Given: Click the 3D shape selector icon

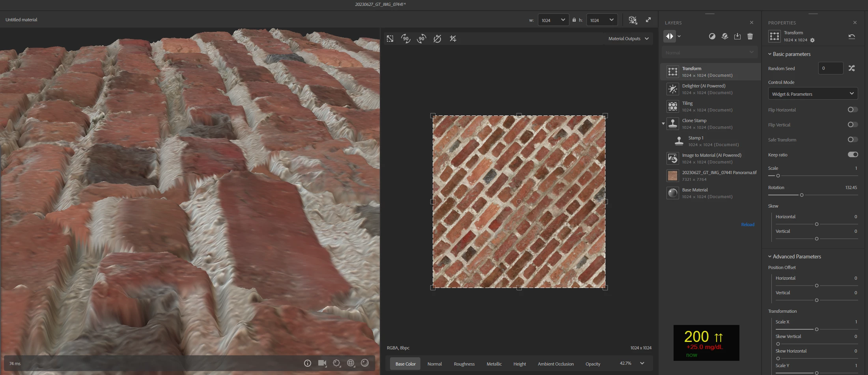Looking at the screenshot, I should click(336, 363).
